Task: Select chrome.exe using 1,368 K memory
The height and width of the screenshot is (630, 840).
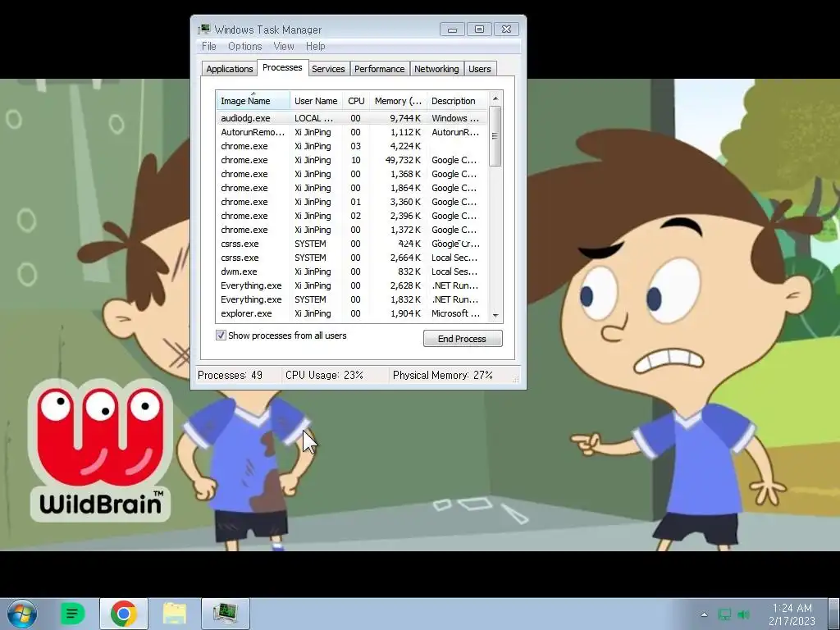Action: pos(352,174)
